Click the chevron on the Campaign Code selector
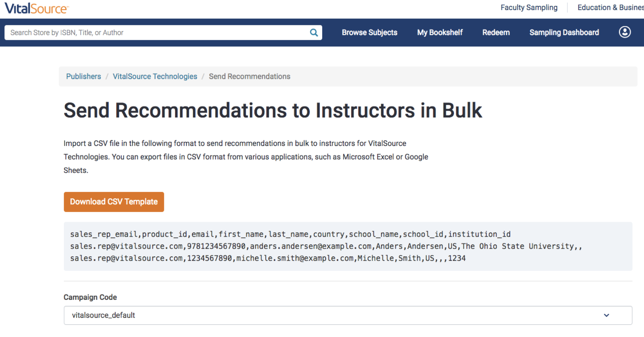This screenshot has height=337, width=644. (606, 315)
